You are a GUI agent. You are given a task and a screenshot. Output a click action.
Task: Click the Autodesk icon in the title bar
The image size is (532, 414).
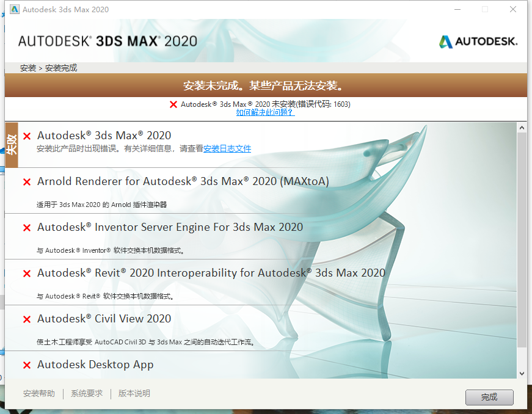(x=13, y=9)
